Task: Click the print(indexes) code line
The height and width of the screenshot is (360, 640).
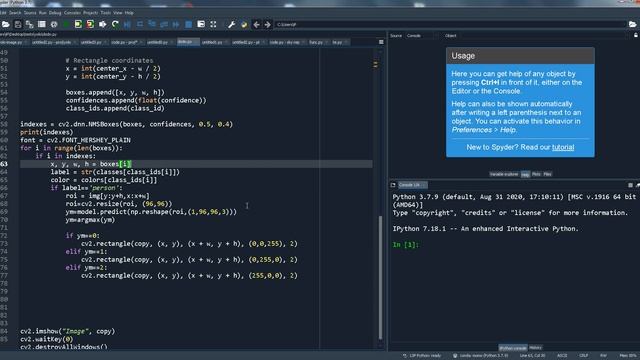Action: pyautogui.click(x=47, y=132)
